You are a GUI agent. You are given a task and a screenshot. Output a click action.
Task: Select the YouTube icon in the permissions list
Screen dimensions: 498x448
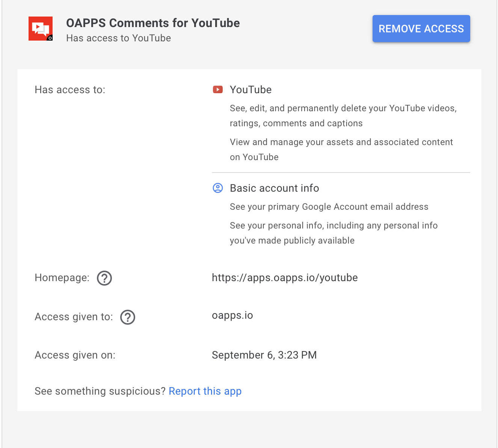tap(217, 89)
